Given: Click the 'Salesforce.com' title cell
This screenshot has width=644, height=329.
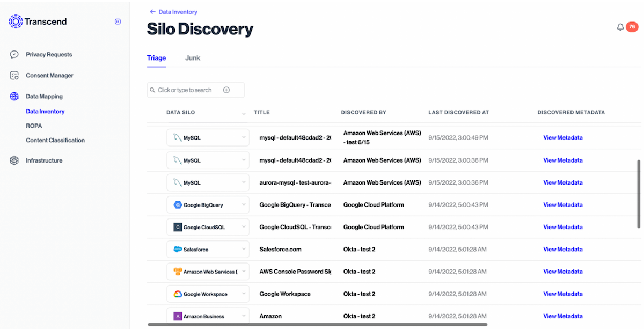Looking at the screenshot, I should [x=280, y=250].
